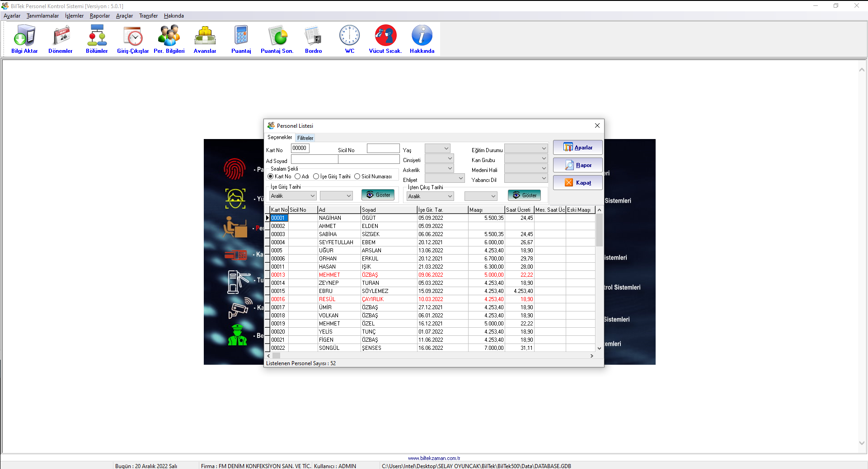The height and width of the screenshot is (469, 868).
Task: Open the Bilgi Aktar toolbar icon
Action: [24, 39]
